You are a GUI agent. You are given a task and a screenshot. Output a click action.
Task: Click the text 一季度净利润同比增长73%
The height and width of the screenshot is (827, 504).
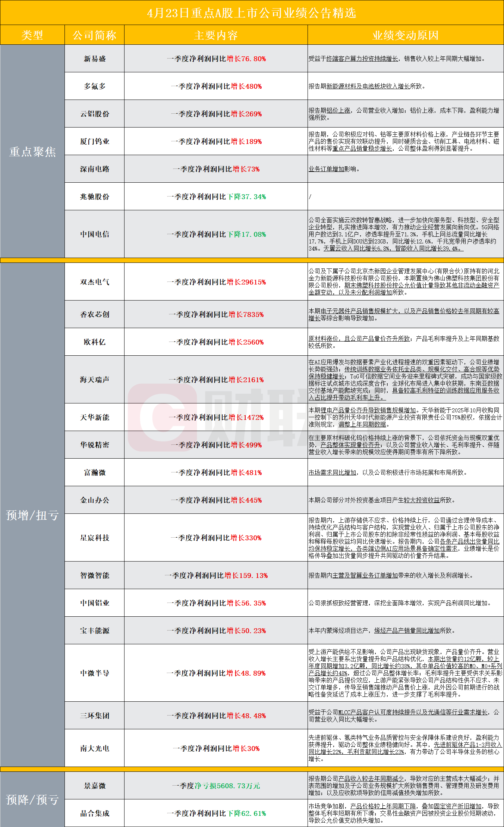[x=216, y=169]
